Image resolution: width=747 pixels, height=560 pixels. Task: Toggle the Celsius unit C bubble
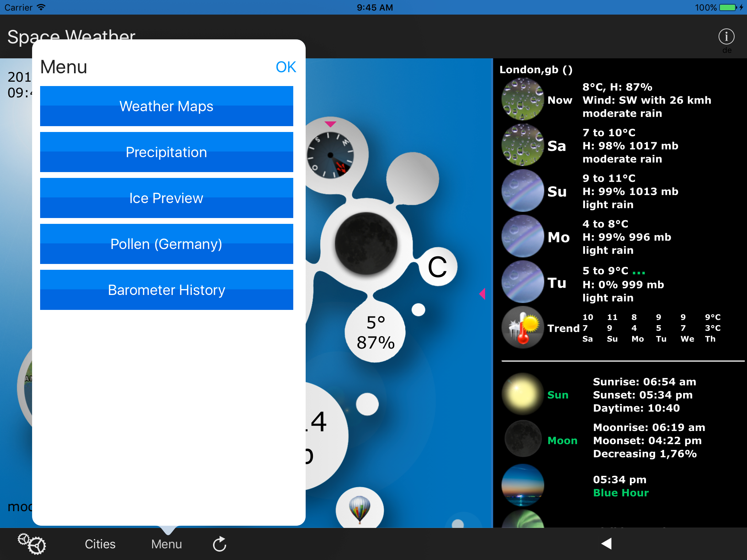[437, 267]
